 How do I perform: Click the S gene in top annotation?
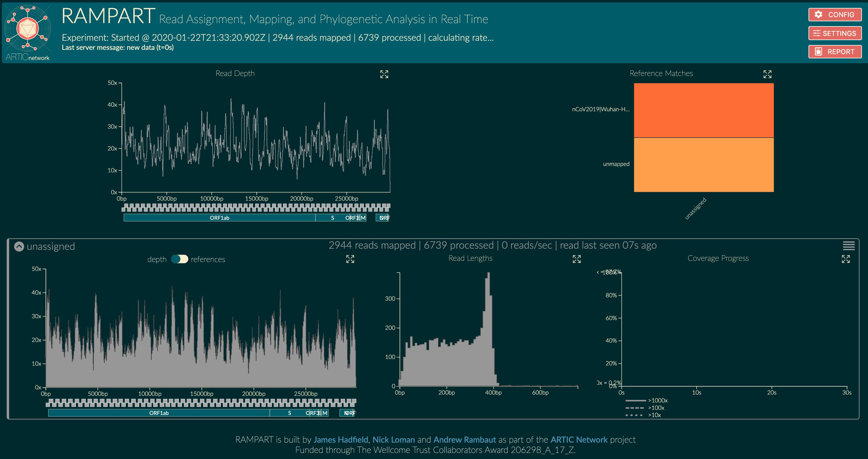click(x=332, y=218)
